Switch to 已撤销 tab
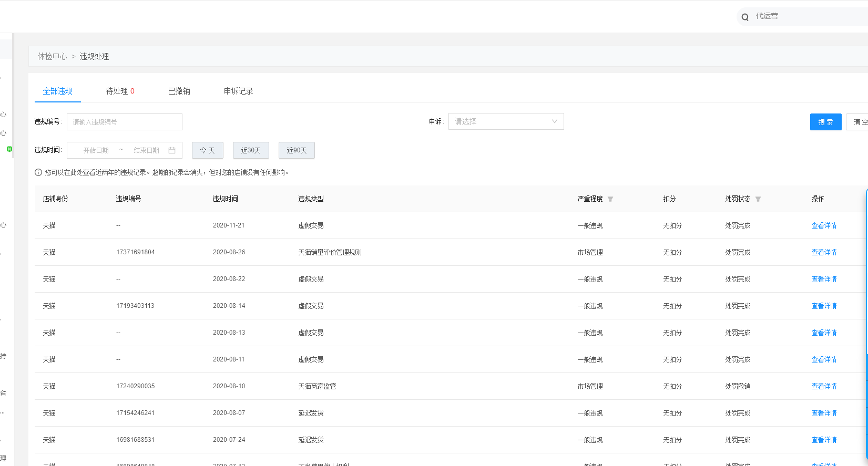The height and width of the screenshot is (466, 868). coord(179,91)
